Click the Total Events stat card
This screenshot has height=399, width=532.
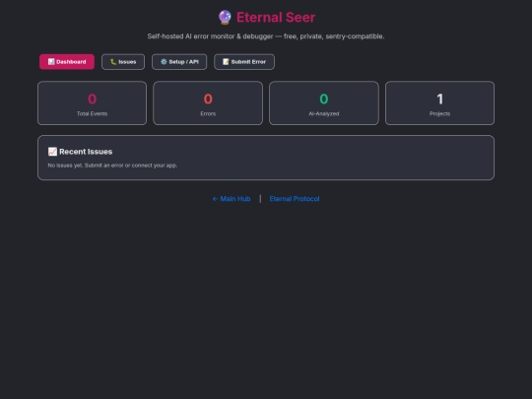(x=92, y=103)
